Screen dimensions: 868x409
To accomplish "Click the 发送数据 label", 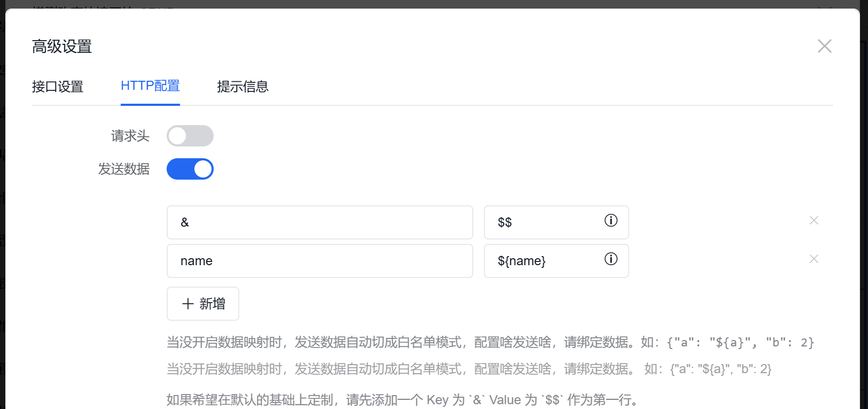I will click(x=123, y=169).
